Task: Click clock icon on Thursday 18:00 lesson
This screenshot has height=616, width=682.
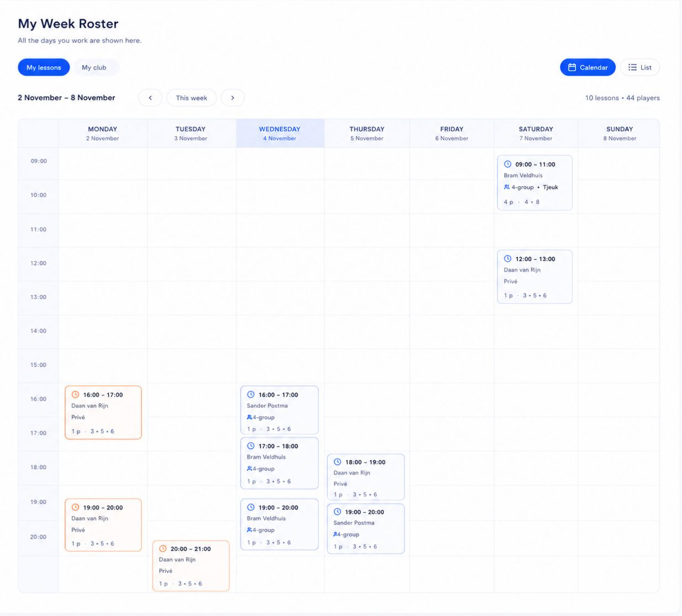Action: coord(337,462)
